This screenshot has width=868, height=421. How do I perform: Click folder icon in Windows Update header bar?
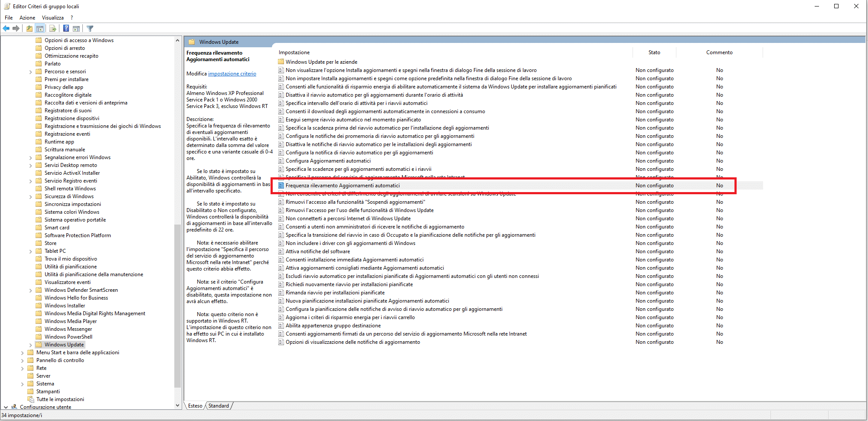(192, 42)
